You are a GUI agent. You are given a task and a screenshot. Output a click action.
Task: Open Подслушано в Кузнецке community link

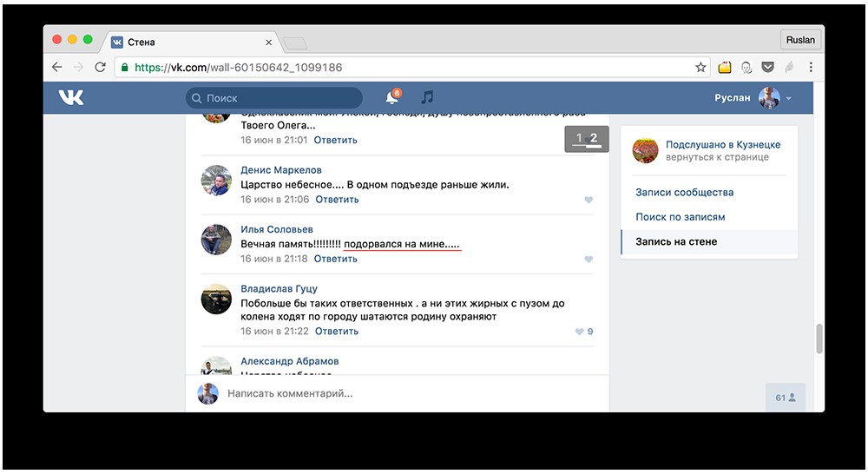point(723,144)
